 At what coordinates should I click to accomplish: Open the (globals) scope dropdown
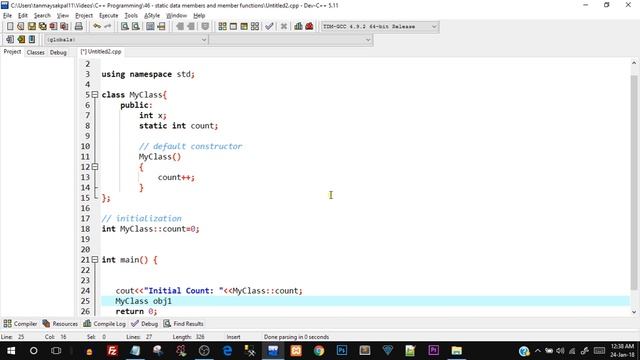pyautogui.click(x=126, y=40)
